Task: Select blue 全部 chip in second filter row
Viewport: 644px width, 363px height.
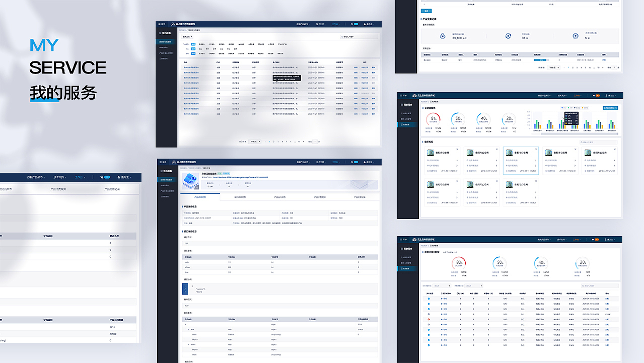Action: [193, 49]
